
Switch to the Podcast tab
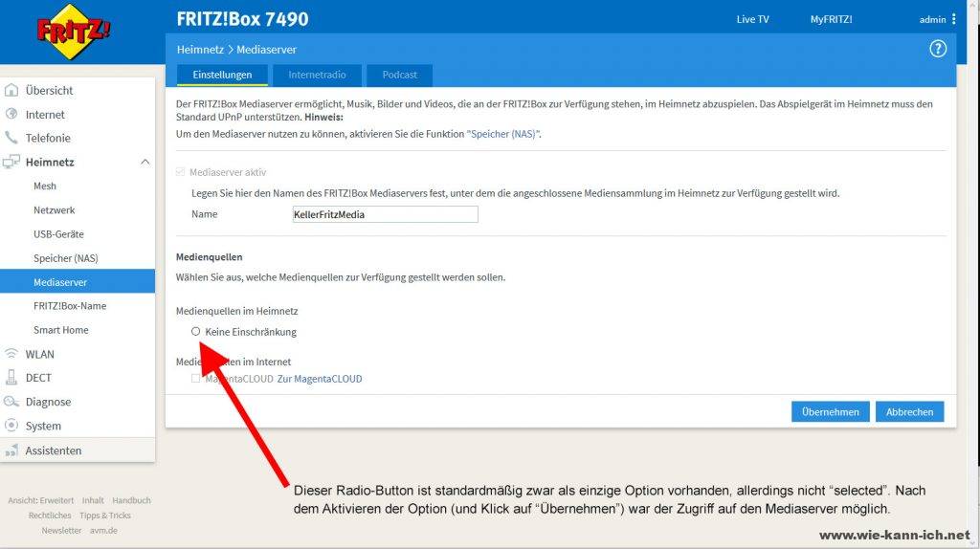point(399,75)
